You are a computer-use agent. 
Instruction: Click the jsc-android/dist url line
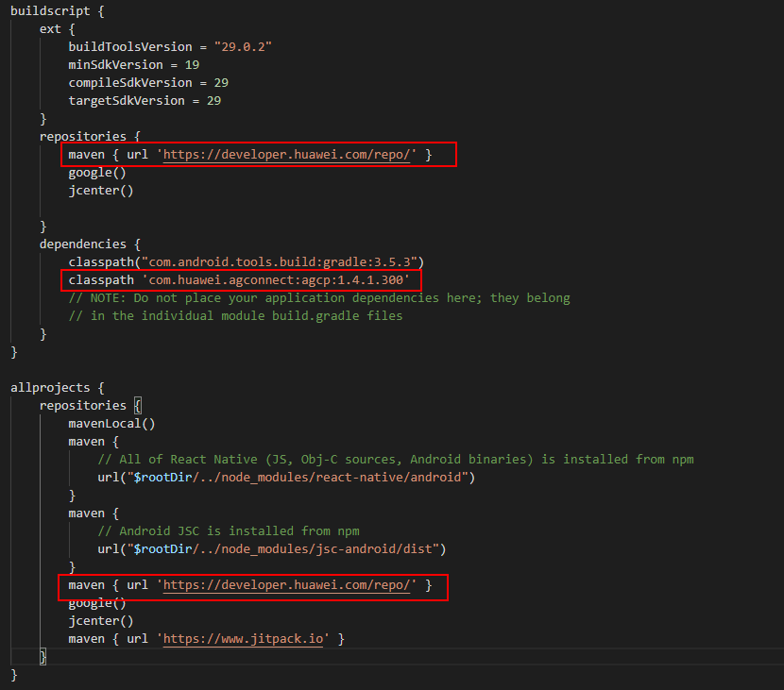pos(272,549)
